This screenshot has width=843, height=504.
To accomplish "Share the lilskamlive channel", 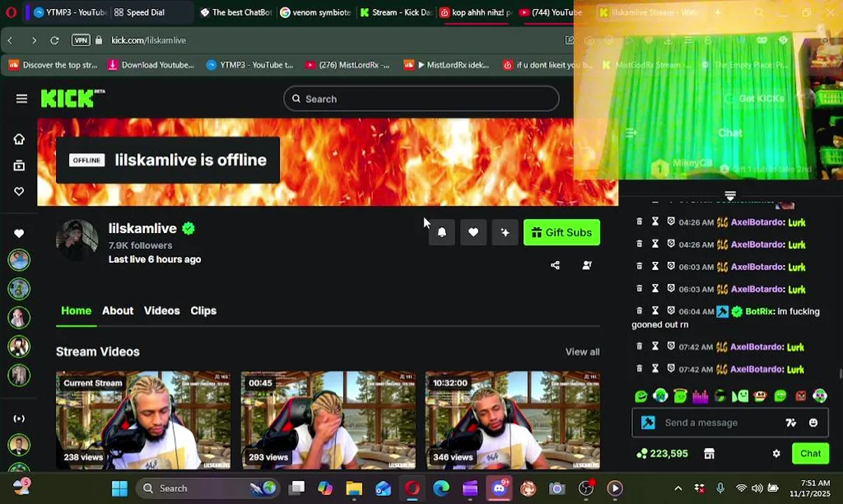I will [555, 265].
